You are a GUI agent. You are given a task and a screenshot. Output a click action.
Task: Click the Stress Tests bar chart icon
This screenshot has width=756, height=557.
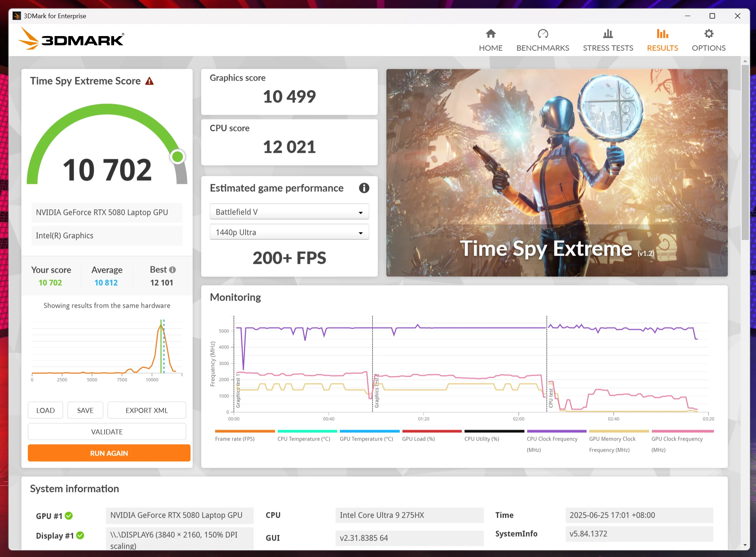tap(608, 34)
